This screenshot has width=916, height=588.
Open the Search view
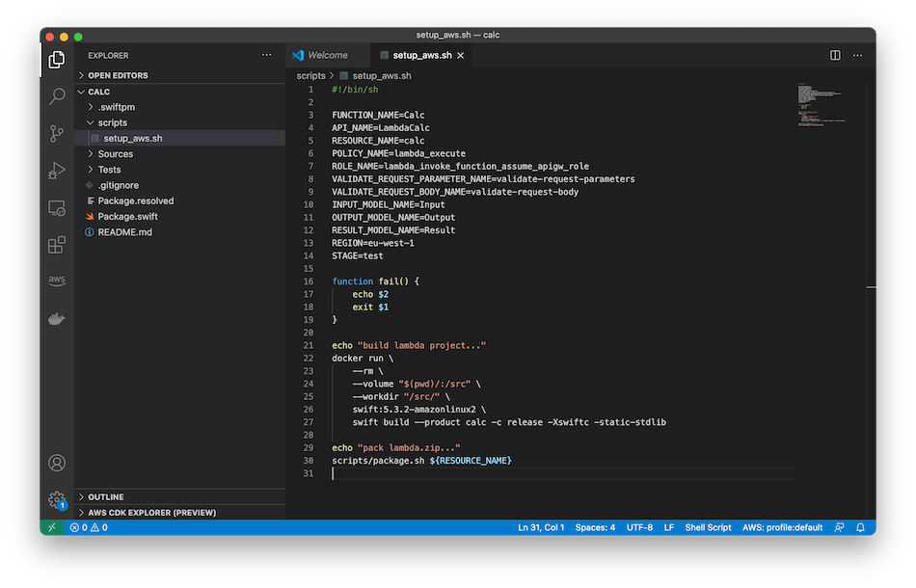pos(57,96)
